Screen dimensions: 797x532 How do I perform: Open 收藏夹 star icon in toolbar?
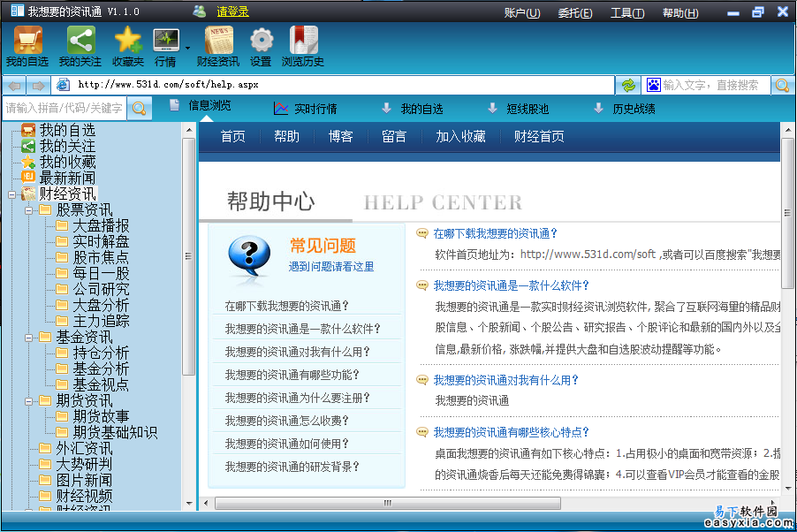coord(128,41)
